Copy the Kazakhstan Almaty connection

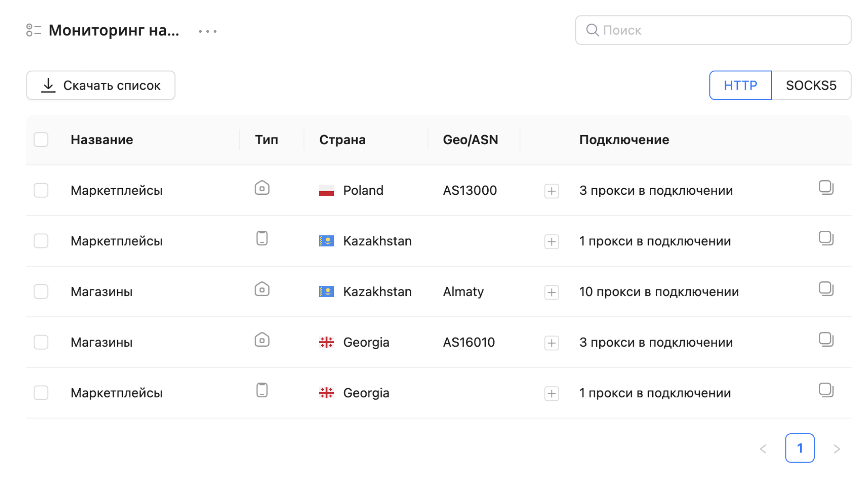click(825, 289)
